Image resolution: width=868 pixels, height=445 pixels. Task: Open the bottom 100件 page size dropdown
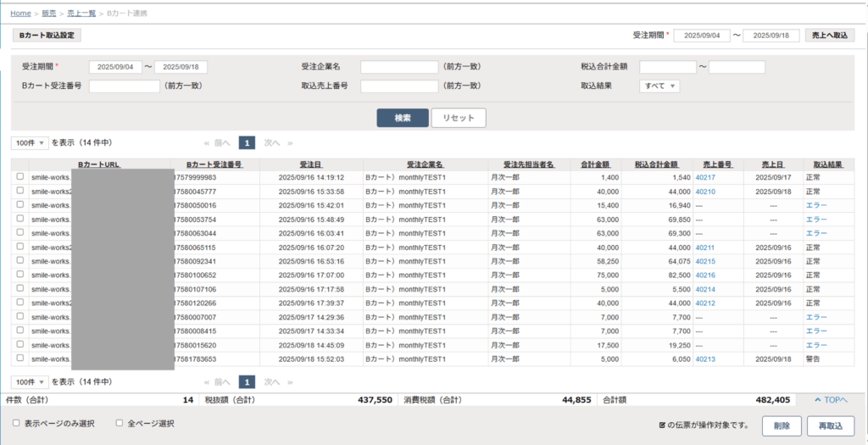tap(30, 382)
